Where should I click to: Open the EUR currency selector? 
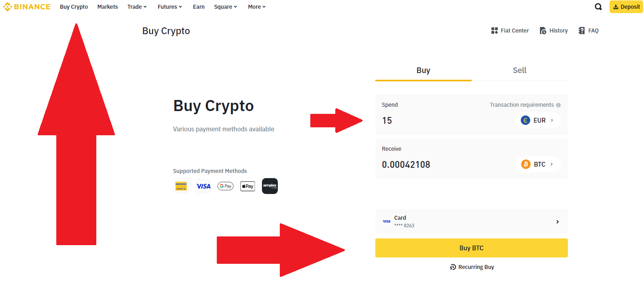(x=538, y=120)
